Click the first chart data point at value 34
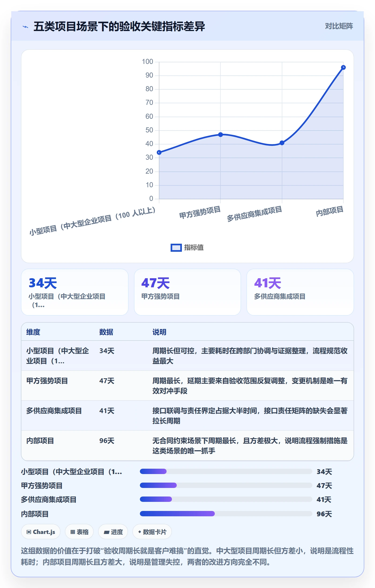Image resolution: width=375 pixels, height=588 pixels. (159, 152)
